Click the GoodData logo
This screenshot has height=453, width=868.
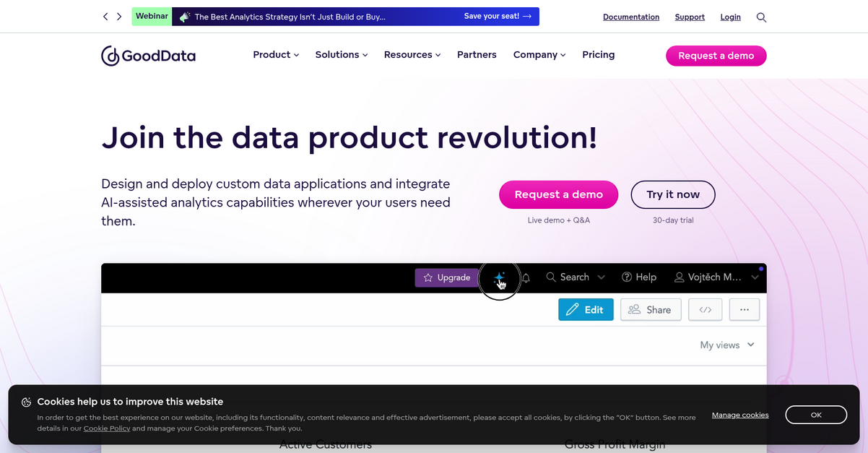tap(148, 56)
